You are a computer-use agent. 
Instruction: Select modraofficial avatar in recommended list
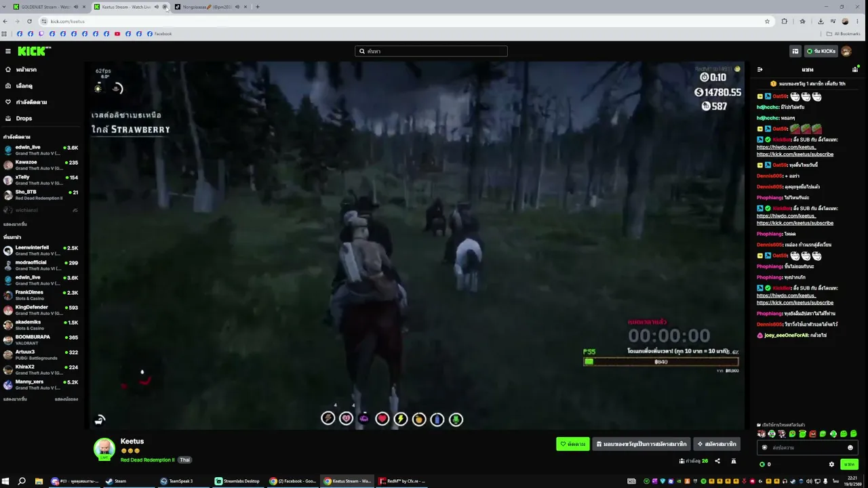coord(8,265)
